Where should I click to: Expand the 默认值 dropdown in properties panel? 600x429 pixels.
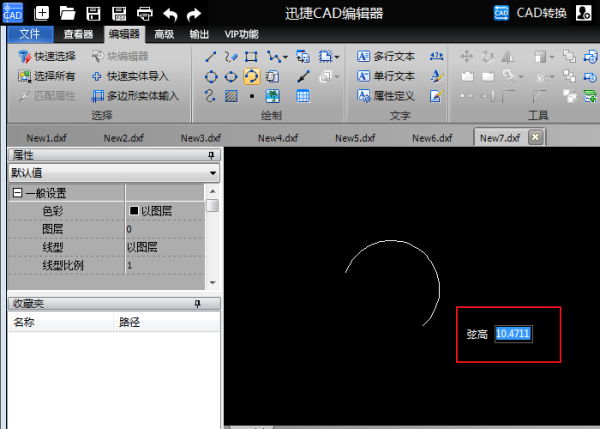pos(212,173)
